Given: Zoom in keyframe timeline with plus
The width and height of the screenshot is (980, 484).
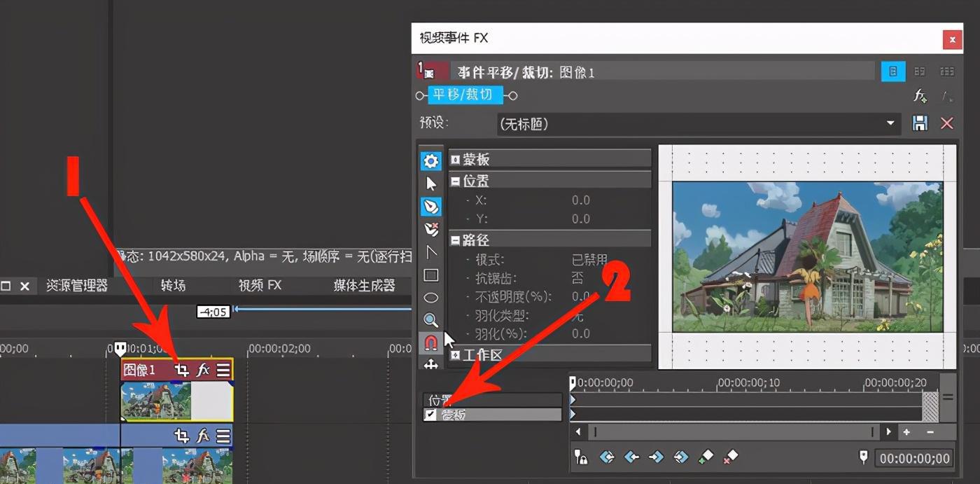Looking at the screenshot, I should click(x=906, y=432).
